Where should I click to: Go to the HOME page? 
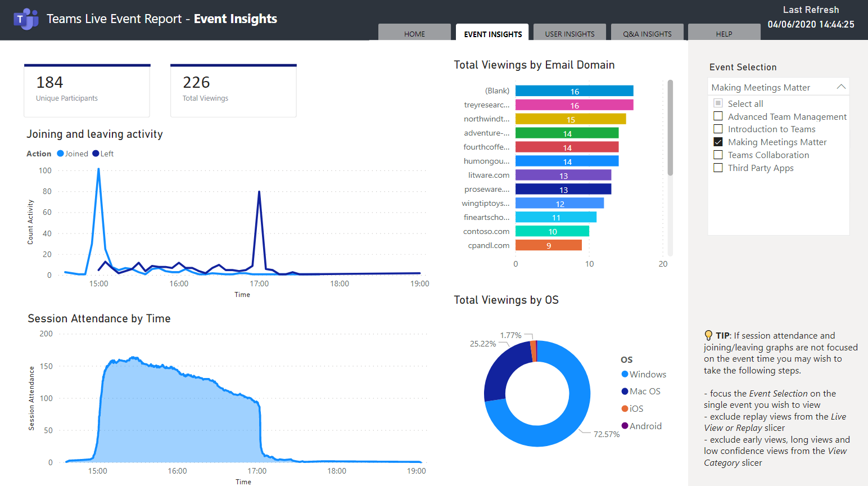click(x=414, y=33)
